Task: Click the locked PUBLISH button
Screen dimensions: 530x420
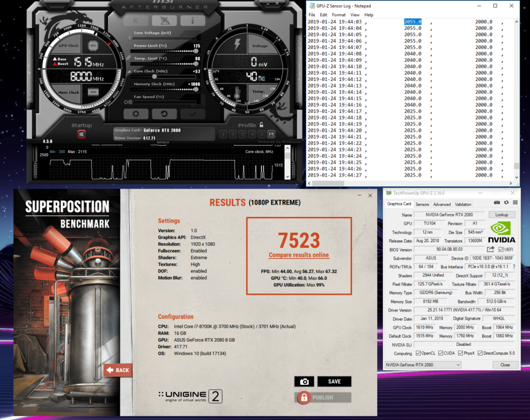Action: point(323,397)
